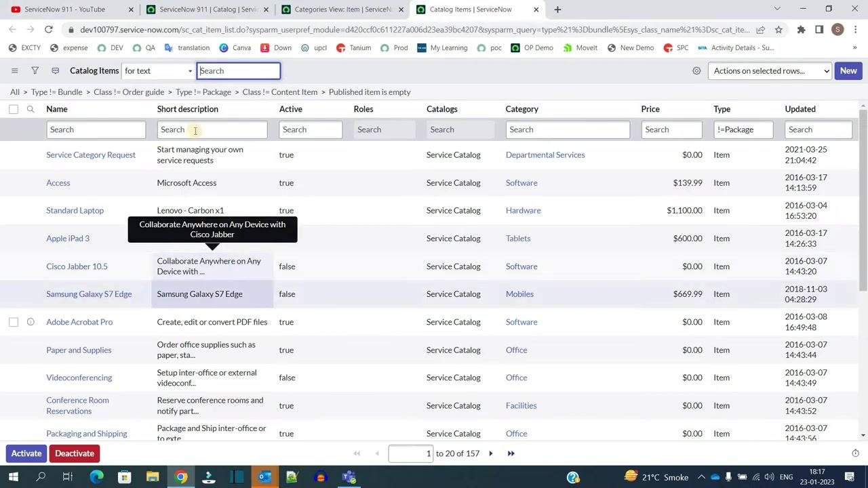Reload the page with the browser refresh icon
This screenshot has height=488, width=868.
pyautogui.click(x=49, y=29)
